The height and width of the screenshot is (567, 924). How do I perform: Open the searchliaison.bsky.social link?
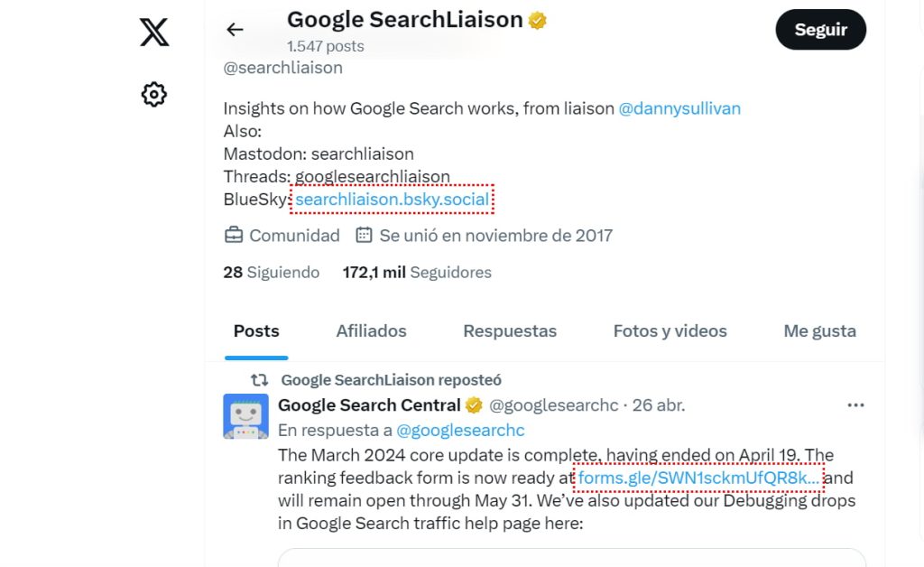coord(391,199)
